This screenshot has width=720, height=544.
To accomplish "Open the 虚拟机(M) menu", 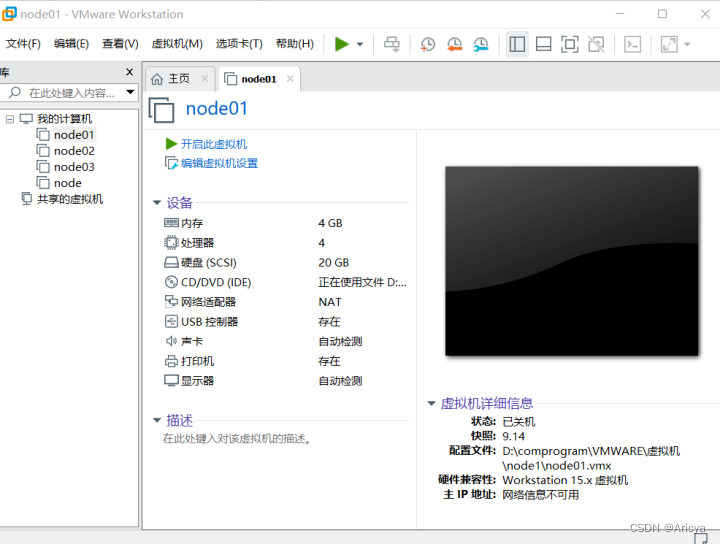I will [x=177, y=44].
